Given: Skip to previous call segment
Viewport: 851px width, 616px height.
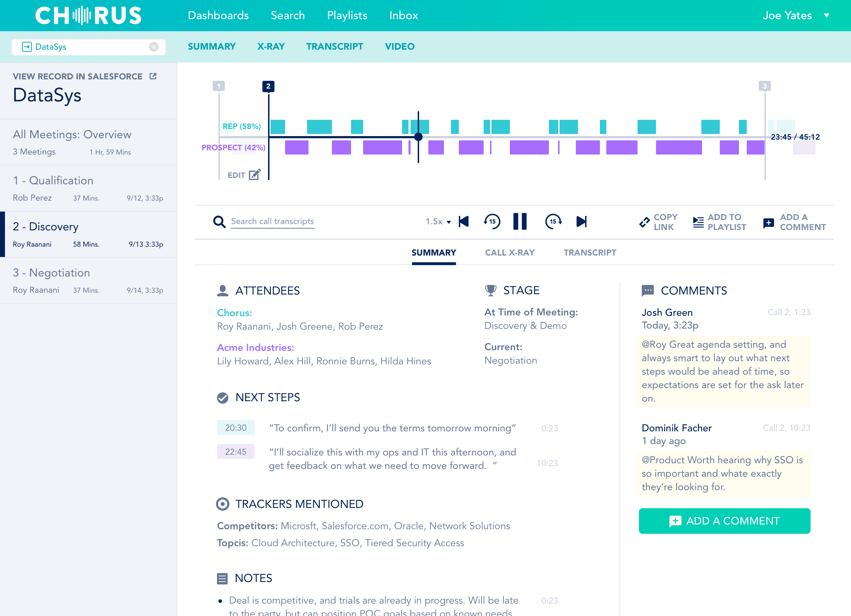Looking at the screenshot, I should point(464,222).
